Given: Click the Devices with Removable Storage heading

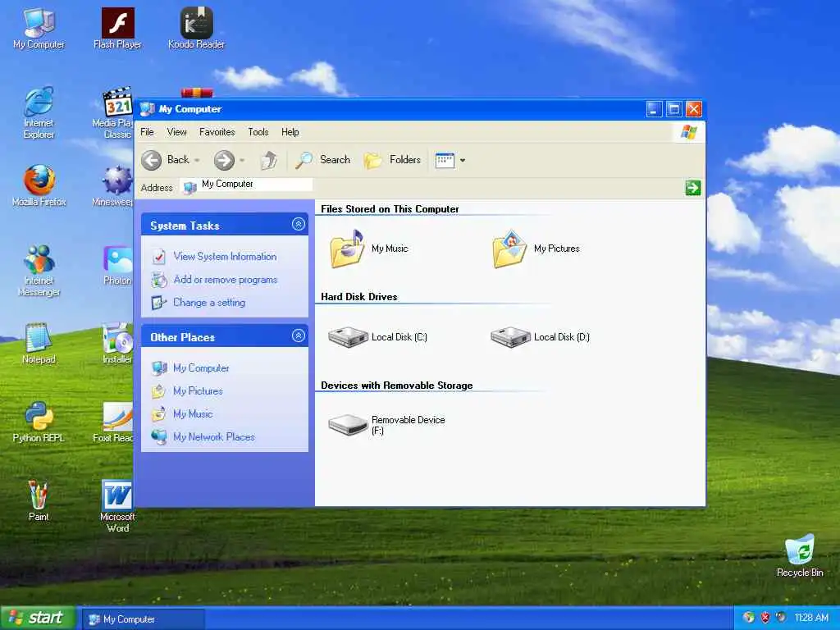Looking at the screenshot, I should [396, 386].
